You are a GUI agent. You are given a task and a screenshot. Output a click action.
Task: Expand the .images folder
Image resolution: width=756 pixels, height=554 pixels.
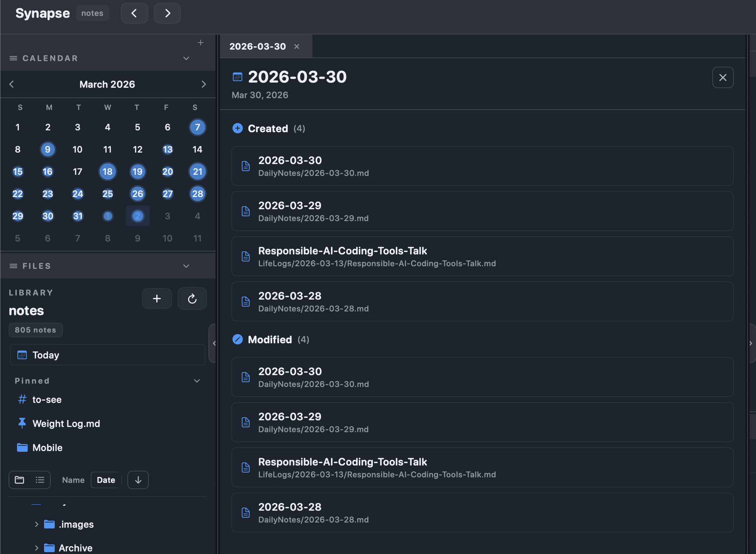36,524
